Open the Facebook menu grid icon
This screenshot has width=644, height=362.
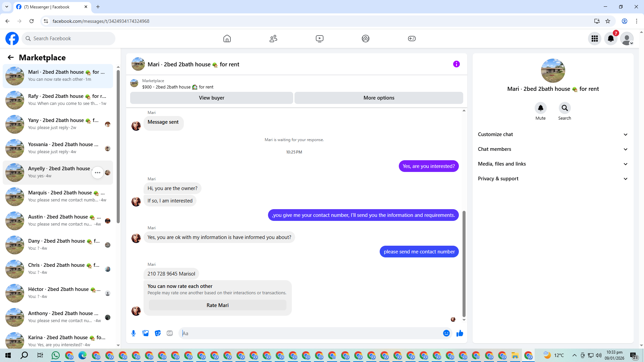click(x=595, y=39)
